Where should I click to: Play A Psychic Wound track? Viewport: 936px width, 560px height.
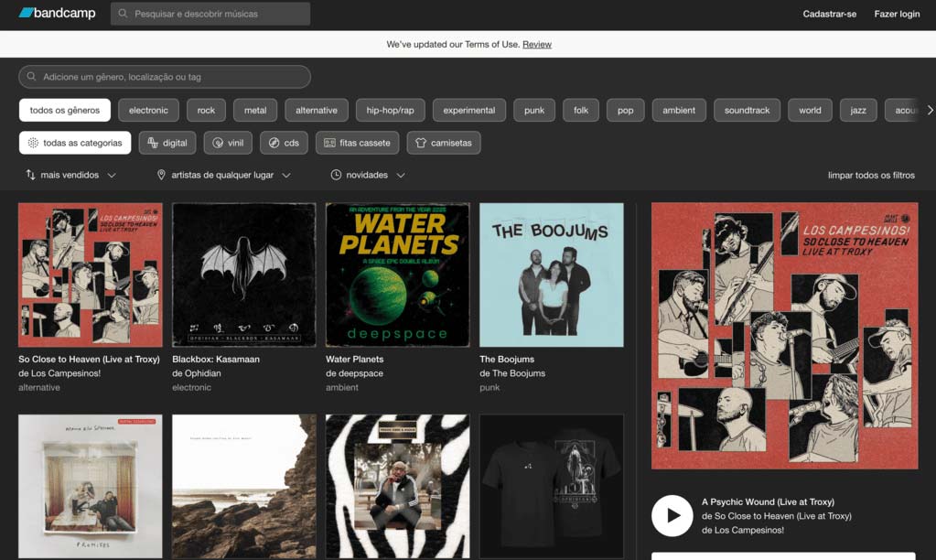(672, 516)
